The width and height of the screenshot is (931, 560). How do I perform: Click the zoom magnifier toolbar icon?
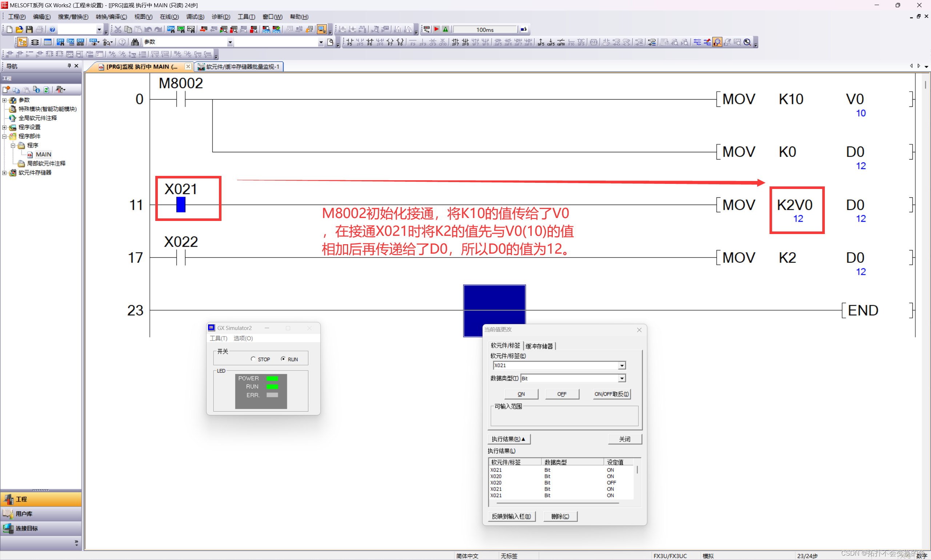pyautogui.click(x=747, y=42)
